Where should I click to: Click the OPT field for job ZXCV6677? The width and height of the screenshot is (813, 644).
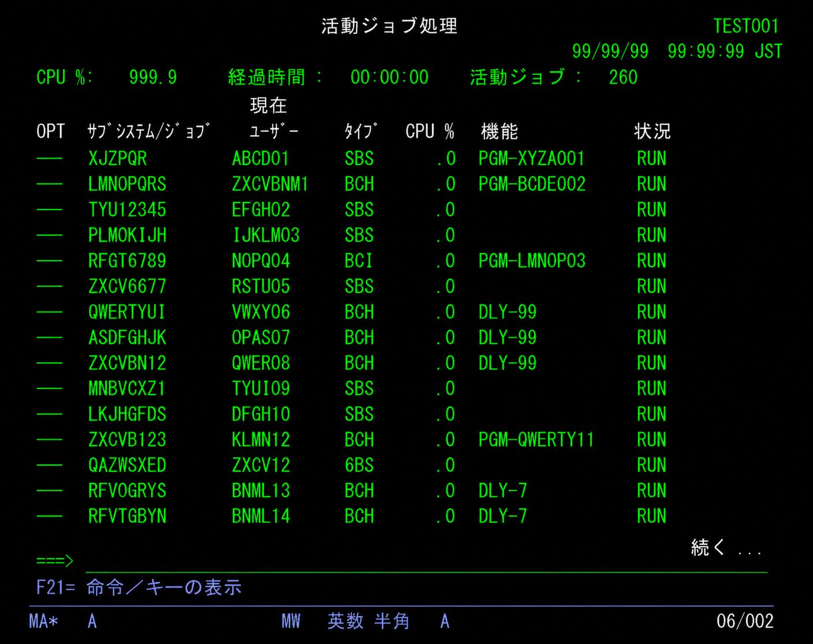[50, 286]
